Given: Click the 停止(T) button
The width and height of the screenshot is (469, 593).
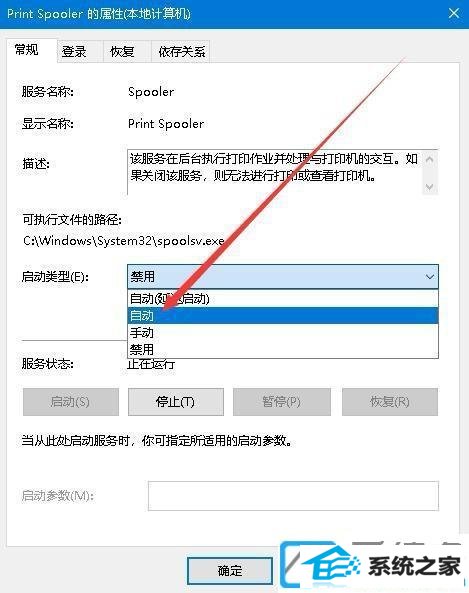Looking at the screenshot, I should click(175, 402).
